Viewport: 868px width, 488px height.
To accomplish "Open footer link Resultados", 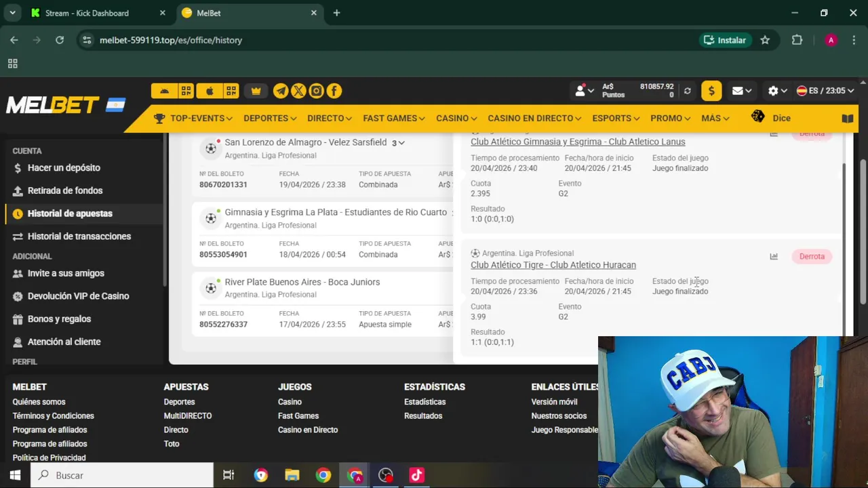I will 423,416.
